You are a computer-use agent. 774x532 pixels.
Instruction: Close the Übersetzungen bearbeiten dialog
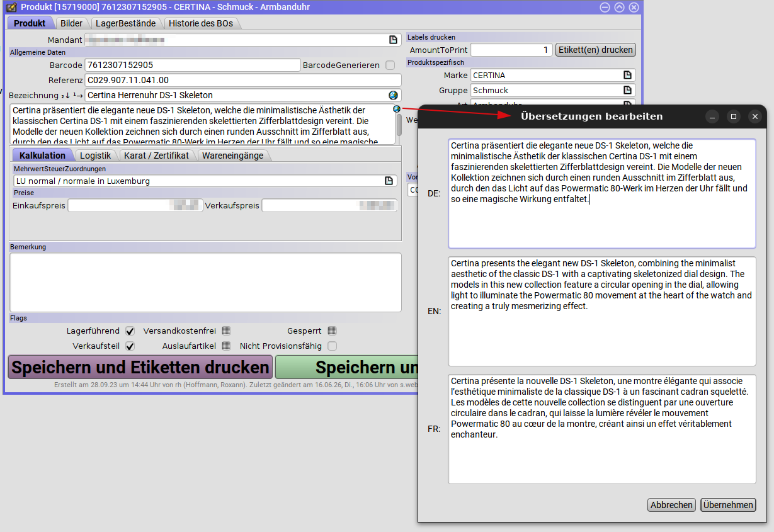(x=754, y=116)
